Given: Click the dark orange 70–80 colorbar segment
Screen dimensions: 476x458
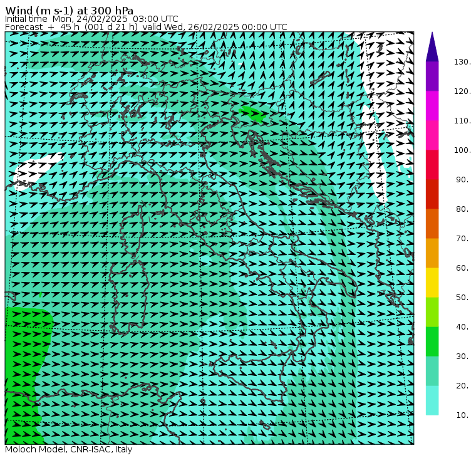Looking at the screenshot, I should coord(432,224).
